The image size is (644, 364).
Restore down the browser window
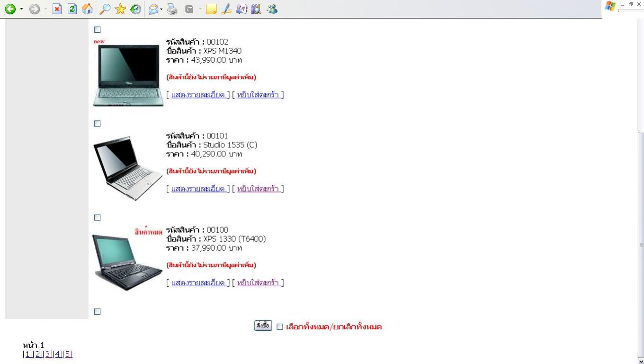[631, 4]
